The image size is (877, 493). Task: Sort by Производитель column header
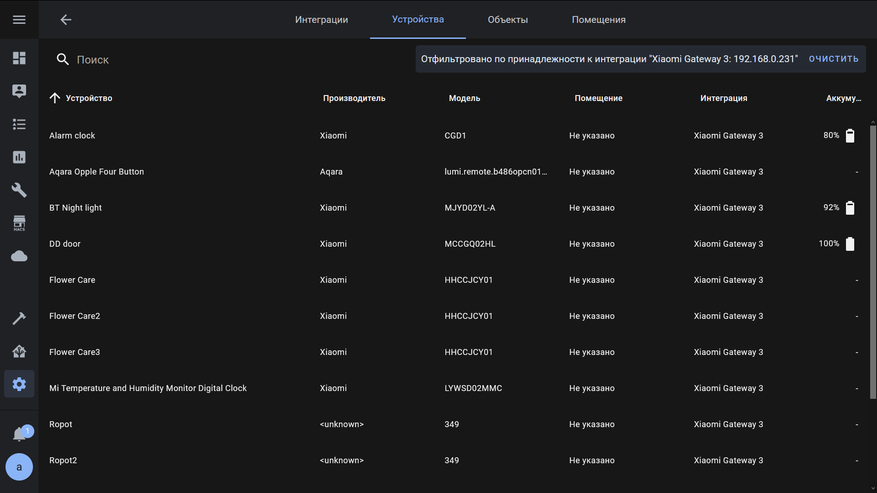[x=354, y=98]
